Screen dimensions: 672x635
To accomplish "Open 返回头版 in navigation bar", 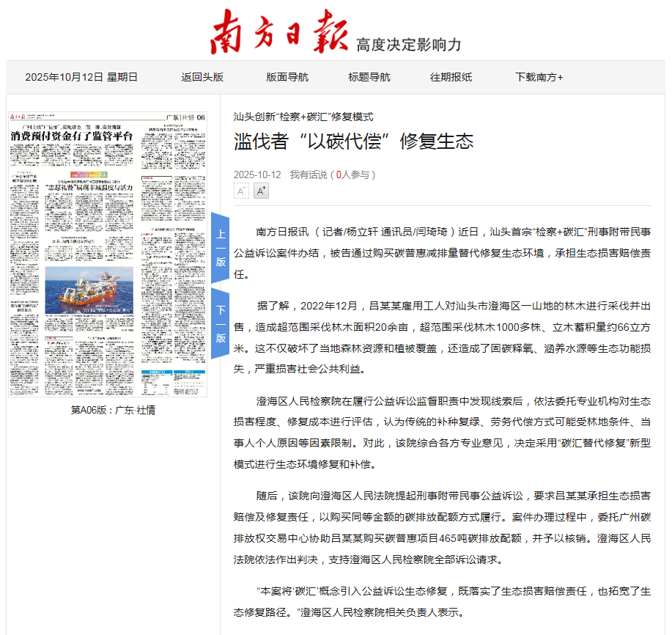I will pyautogui.click(x=202, y=77).
